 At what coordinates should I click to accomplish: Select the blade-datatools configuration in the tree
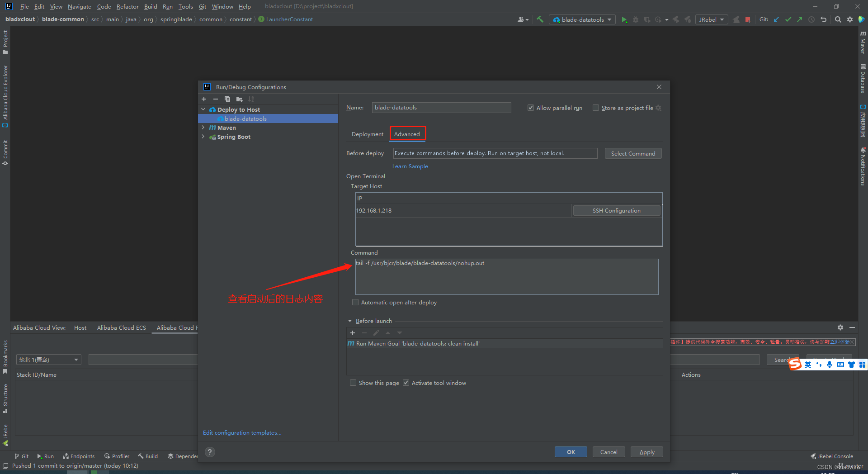(x=268, y=118)
